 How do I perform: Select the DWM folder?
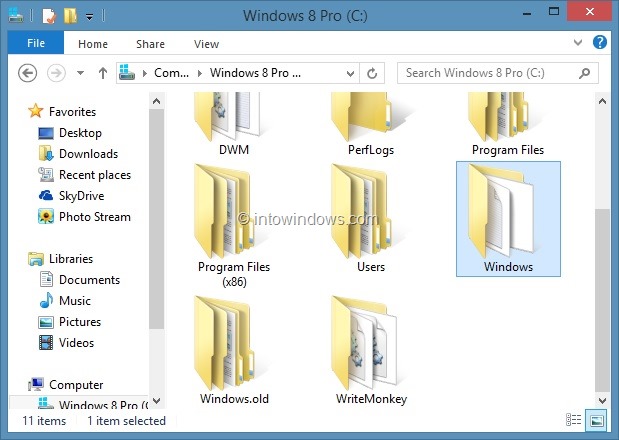click(x=234, y=124)
